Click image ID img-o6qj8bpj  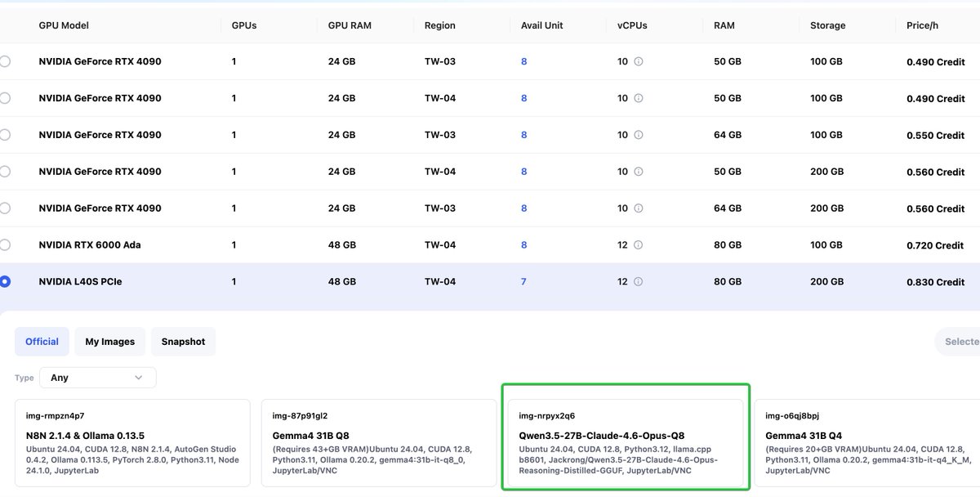pos(793,416)
